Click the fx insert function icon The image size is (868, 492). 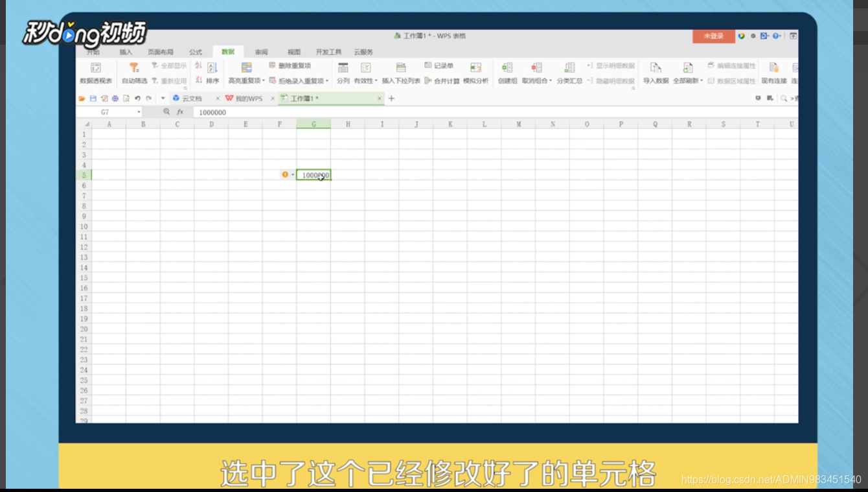point(180,112)
